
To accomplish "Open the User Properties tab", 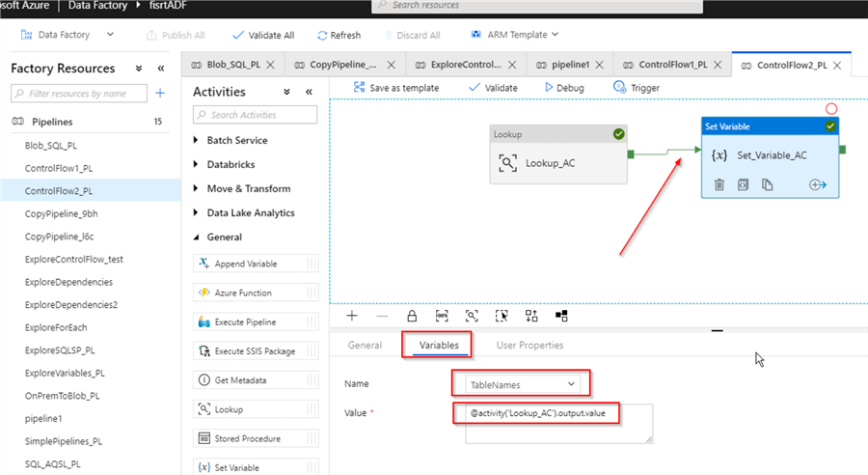I will tap(529, 345).
